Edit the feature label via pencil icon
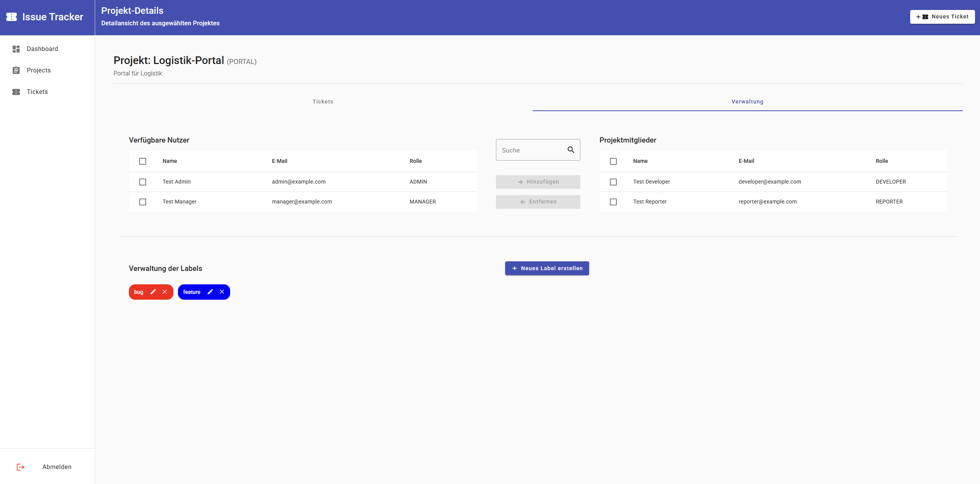Image resolution: width=980 pixels, height=484 pixels. (210, 292)
